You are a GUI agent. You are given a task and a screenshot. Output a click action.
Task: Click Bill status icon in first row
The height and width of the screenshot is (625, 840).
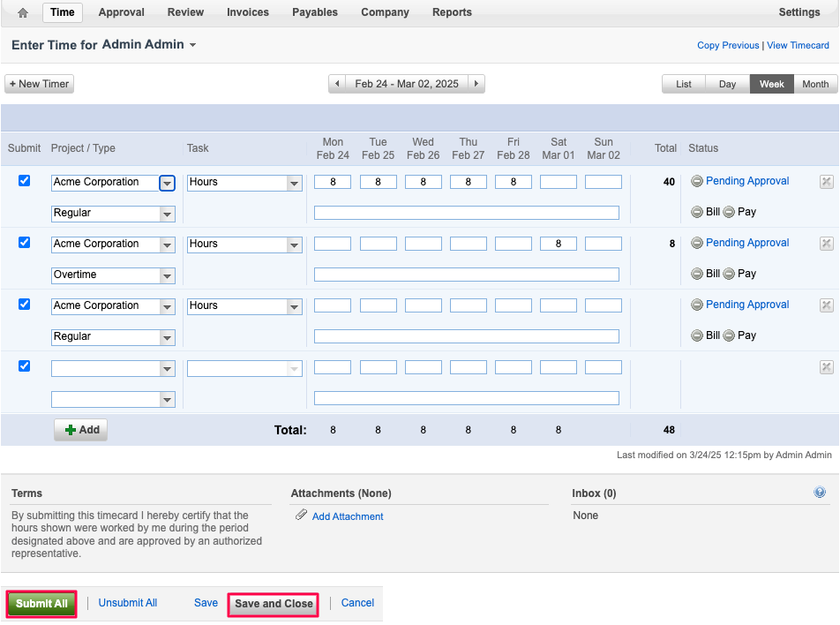click(697, 212)
